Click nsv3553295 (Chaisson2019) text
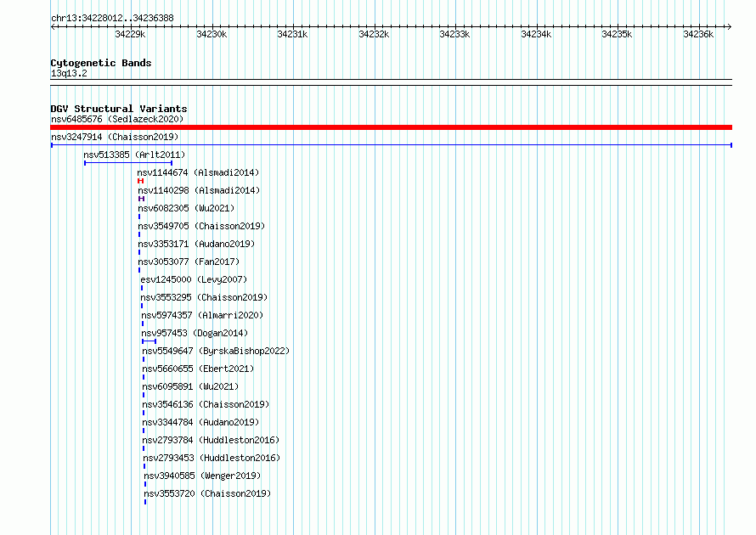The width and height of the screenshot is (756, 535). pos(204,297)
